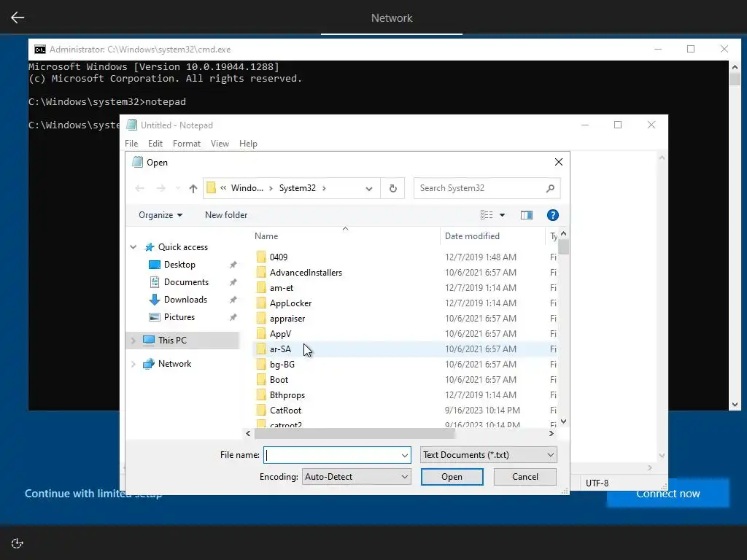
Task: Open Notepad View menu
Action: [220, 144]
